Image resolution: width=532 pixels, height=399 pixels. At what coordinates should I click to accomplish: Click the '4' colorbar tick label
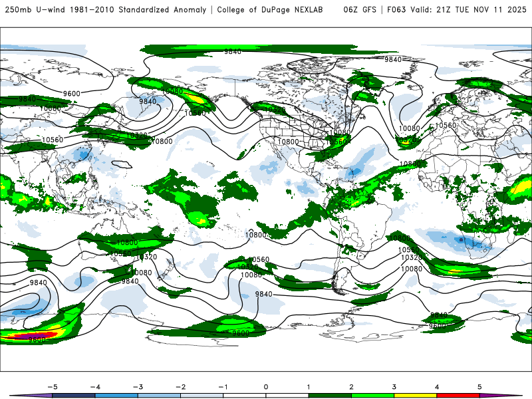pos(437,387)
